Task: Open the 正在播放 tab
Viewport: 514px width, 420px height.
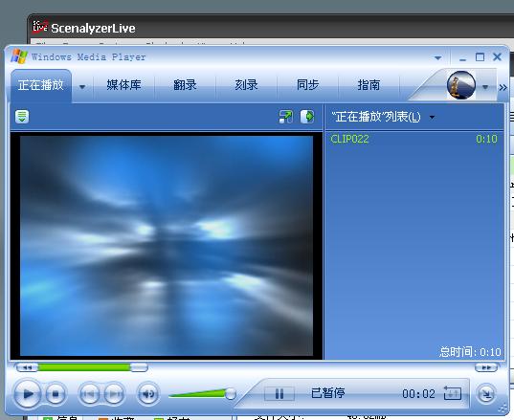Action: 41,85
